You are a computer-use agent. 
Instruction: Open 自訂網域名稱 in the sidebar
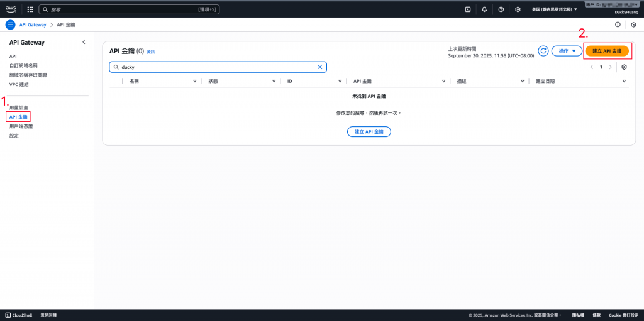[23, 66]
